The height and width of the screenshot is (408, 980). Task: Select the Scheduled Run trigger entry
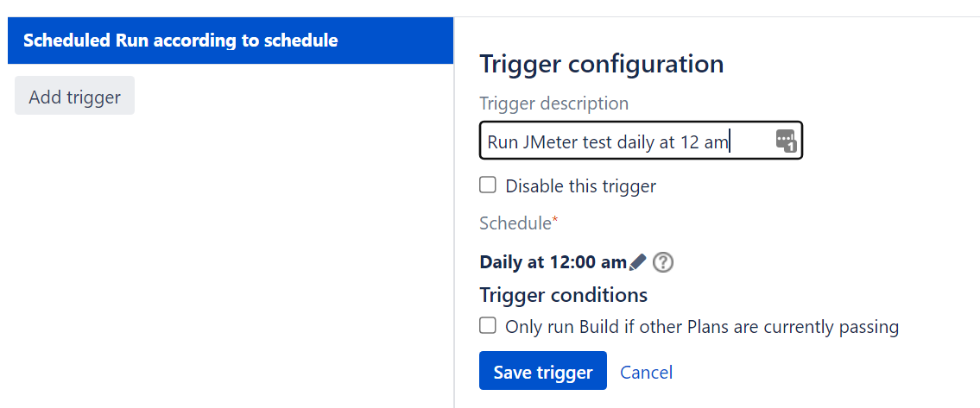(231, 41)
